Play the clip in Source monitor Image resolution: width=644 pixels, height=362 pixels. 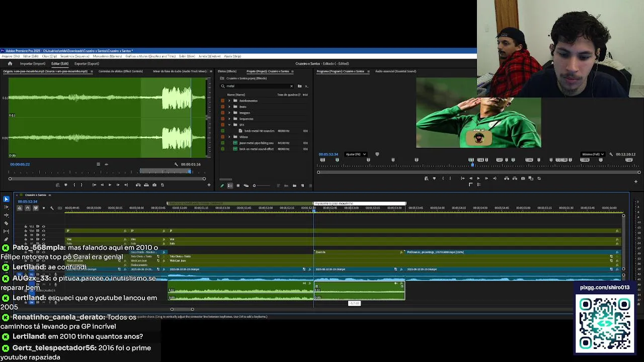tap(110, 185)
